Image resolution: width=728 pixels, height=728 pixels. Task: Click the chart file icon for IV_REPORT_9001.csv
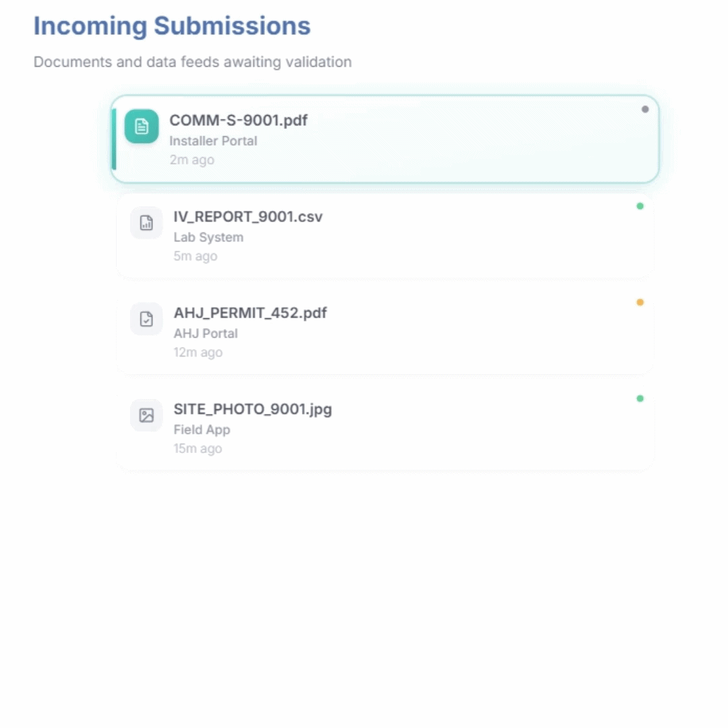146,223
